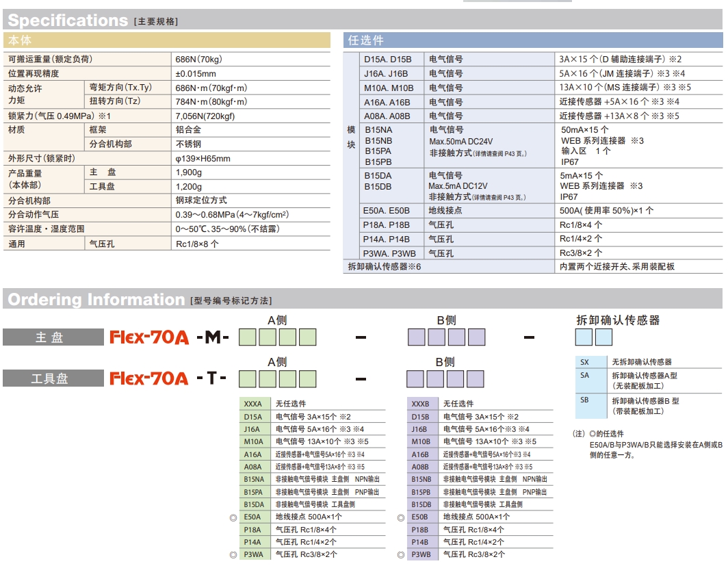Click the frame material 铝合金
728x568 pixels.
tap(188, 129)
